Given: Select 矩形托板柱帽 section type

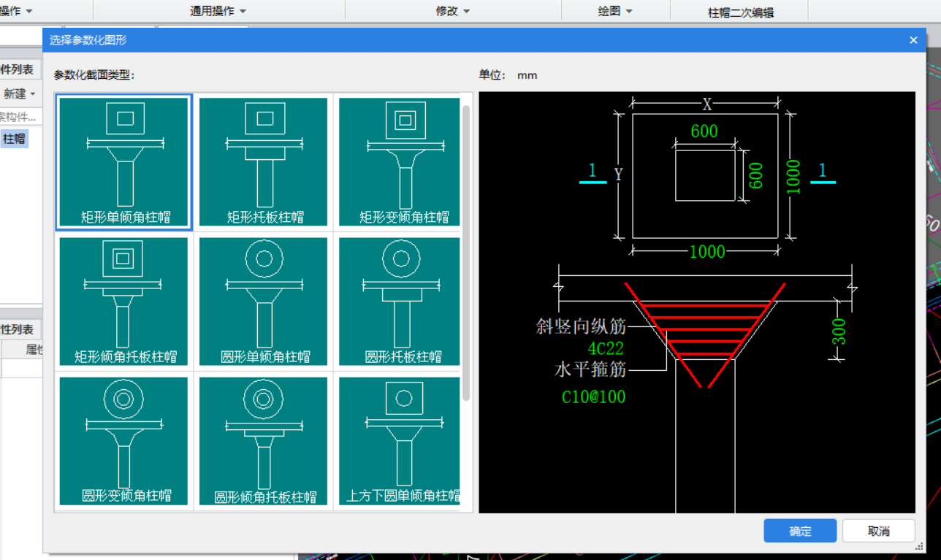Looking at the screenshot, I should pos(264,162).
